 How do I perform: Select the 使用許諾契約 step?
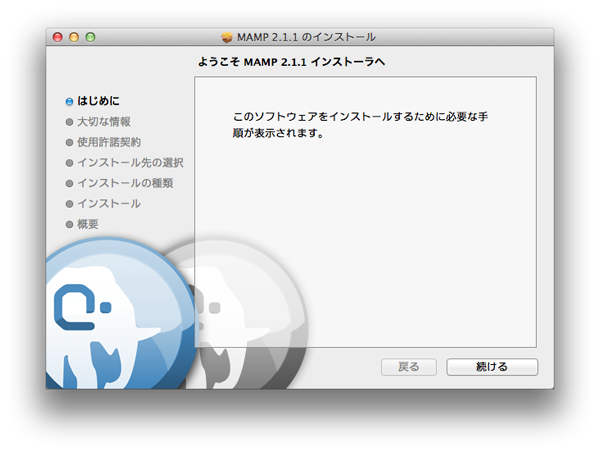tap(109, 142)
